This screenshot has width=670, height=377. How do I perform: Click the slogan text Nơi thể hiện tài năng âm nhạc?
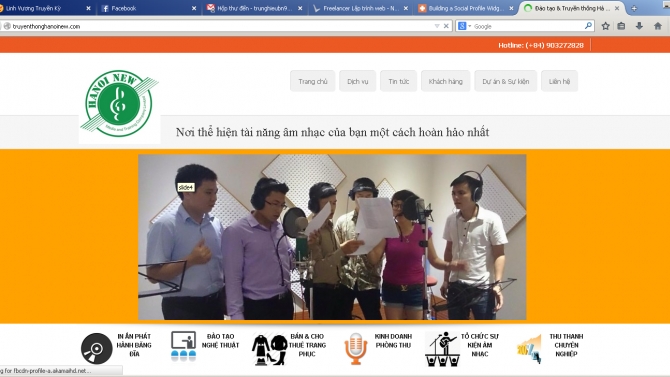[x=332, y=132]
